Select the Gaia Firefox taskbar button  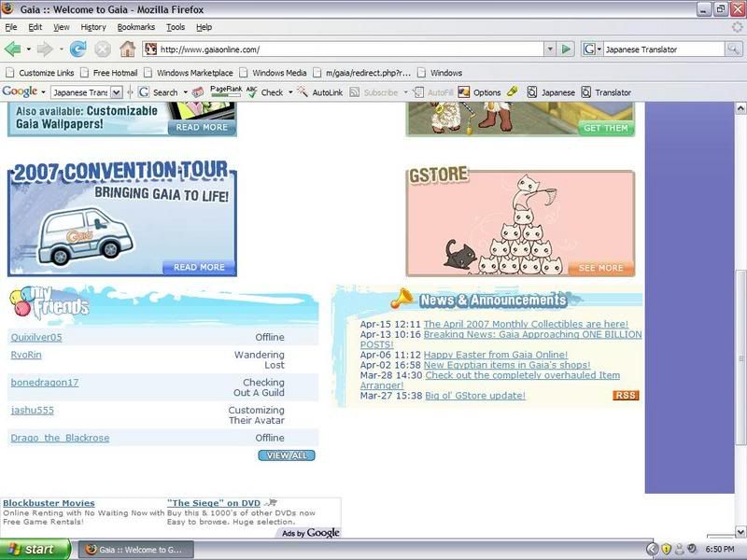pos(135,549)
